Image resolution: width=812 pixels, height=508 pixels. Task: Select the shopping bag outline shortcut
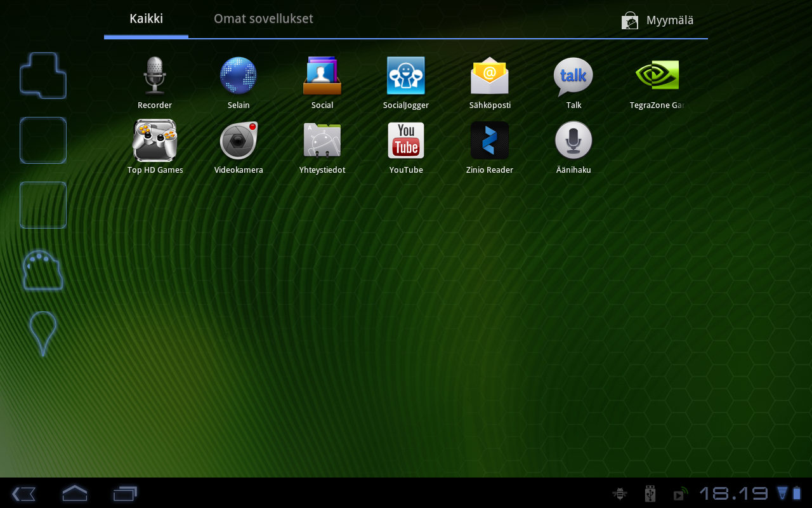tap(43, 270)
